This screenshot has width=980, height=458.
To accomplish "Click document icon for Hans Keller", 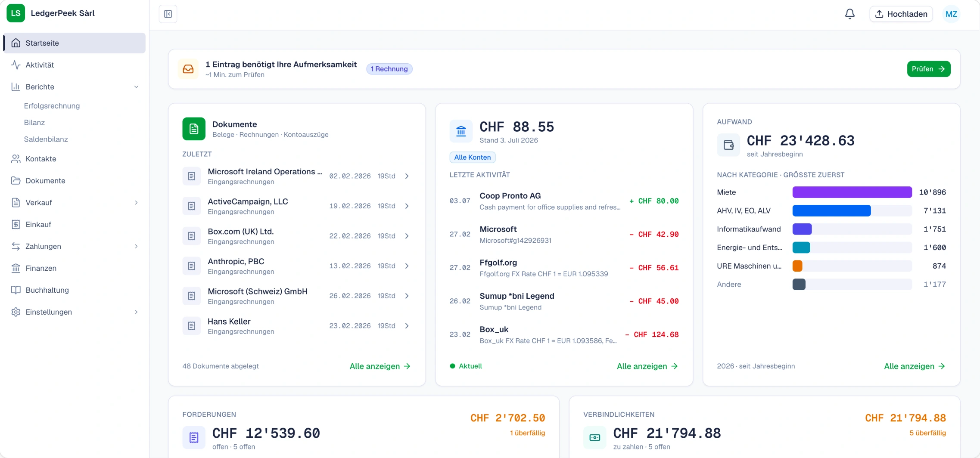I will [192, 326].
